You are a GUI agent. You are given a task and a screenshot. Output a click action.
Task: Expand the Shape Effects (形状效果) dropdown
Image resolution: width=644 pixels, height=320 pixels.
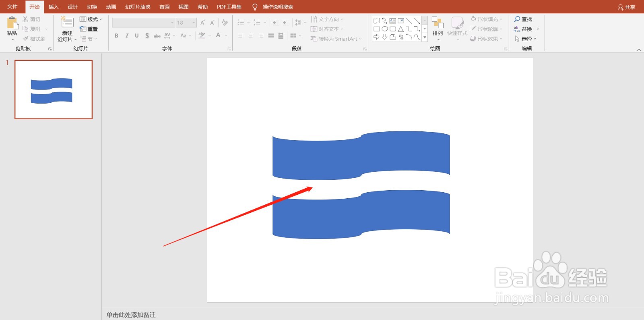(x=501, y=39)
